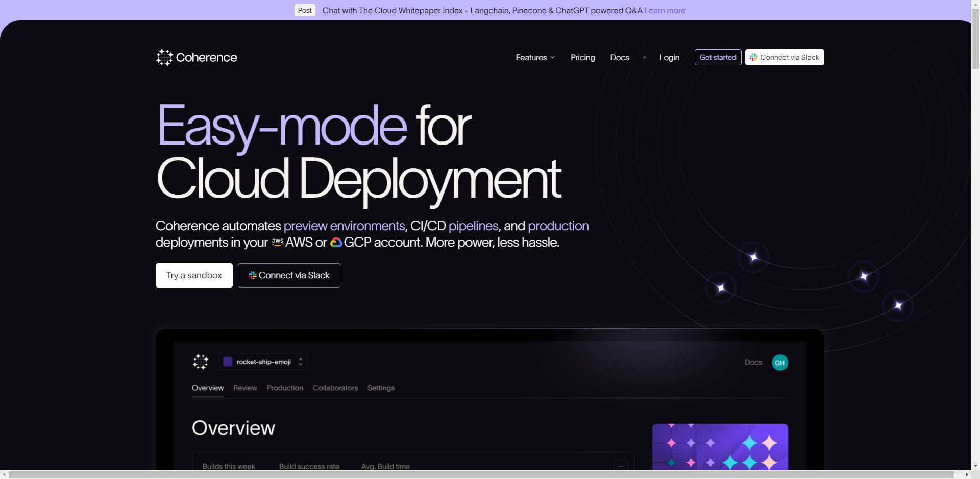Click the dashboard Coherence logo icon
Screen dimensions: 980x479
coord(201,362)
